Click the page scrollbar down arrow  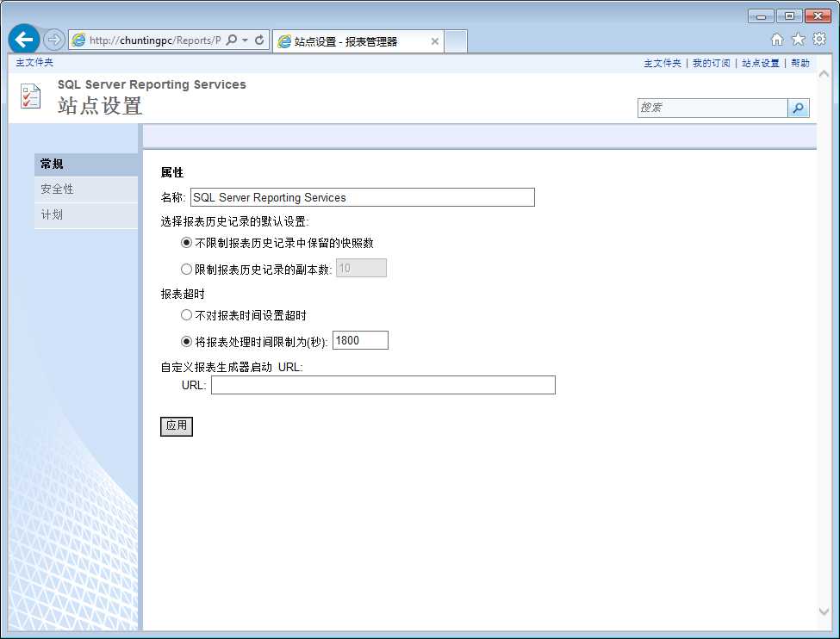coord(824,611)
